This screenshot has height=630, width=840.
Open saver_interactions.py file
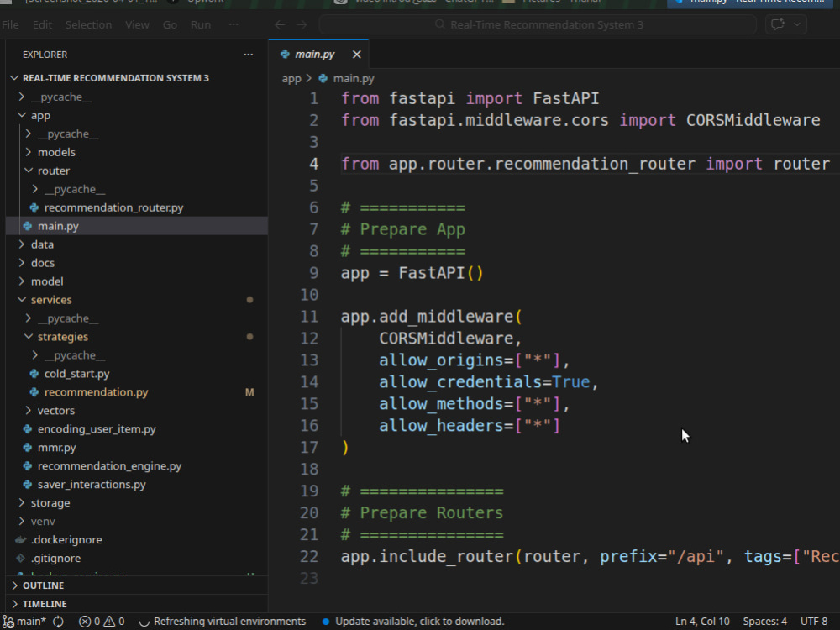92,485
